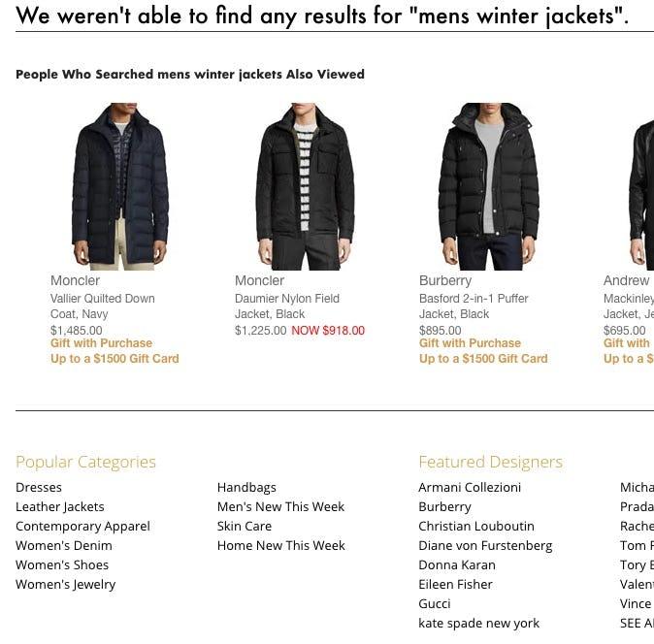Open the Moncler Vallier navy coat image
Screen dimensions: 654x644
(x=120, y=186)
